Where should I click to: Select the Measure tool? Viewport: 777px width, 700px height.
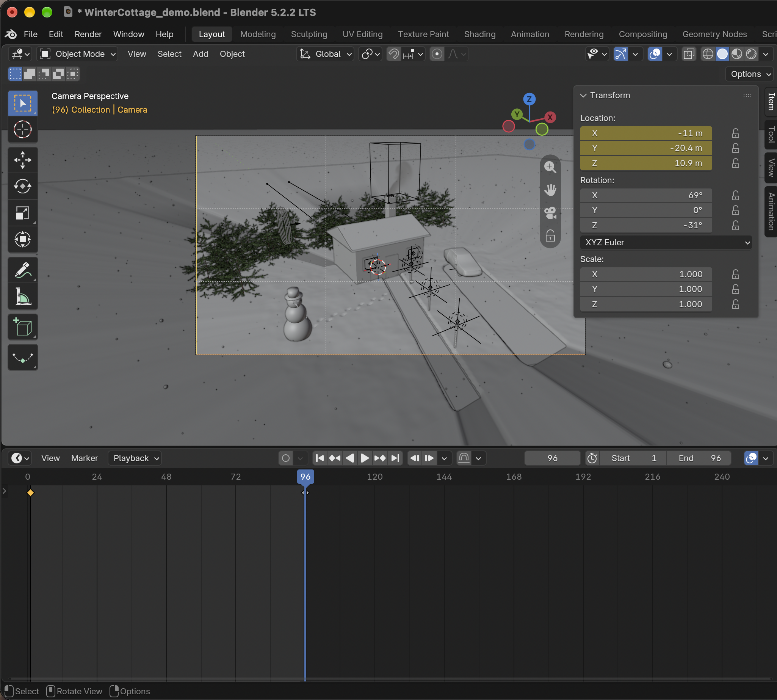pyautogui.click(x=23, y=297)
